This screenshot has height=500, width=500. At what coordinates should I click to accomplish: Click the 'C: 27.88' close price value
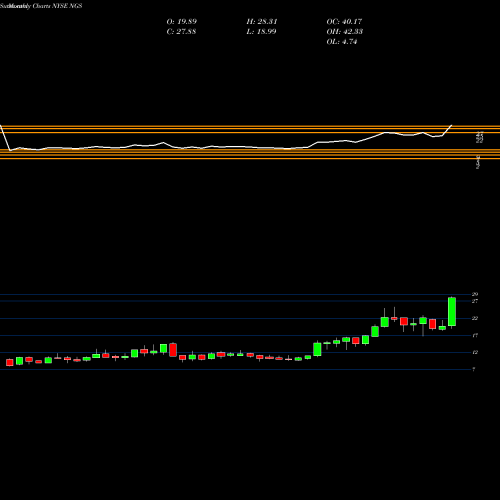[x=181, y=32]
